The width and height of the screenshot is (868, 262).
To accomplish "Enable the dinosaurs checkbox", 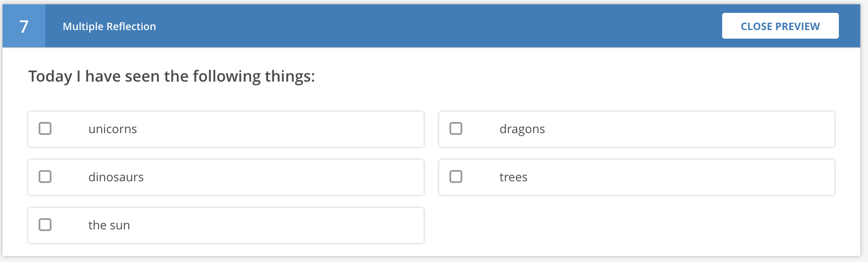I will [45, 177].
